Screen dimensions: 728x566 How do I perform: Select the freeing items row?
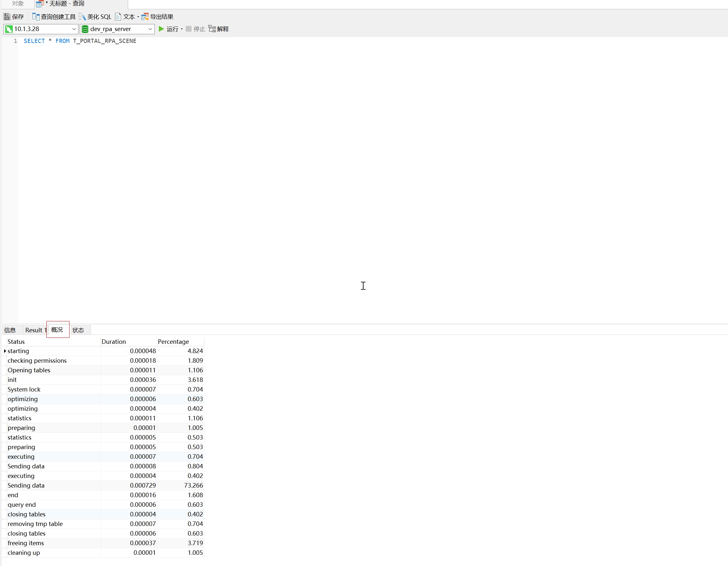click(103, 543)
